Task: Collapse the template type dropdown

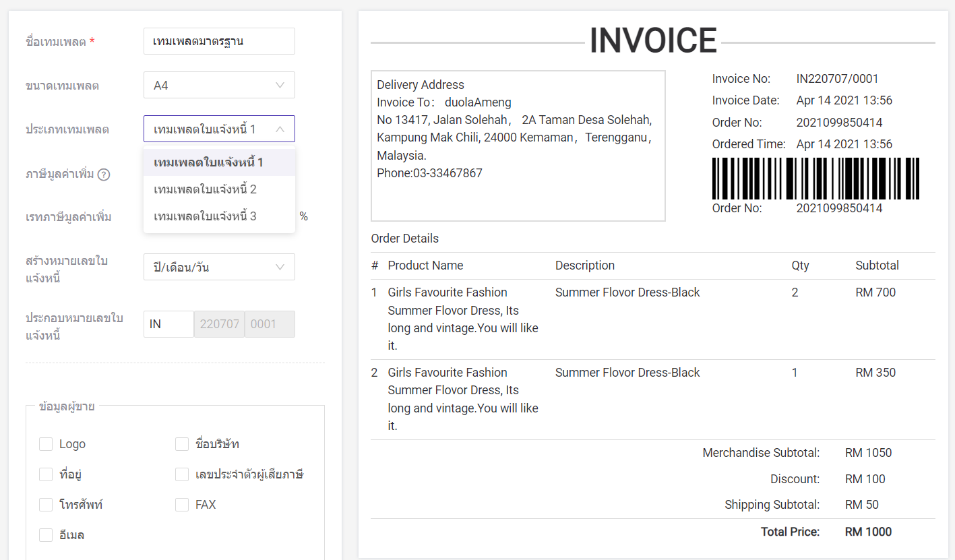Action: (x=219, y=129)
